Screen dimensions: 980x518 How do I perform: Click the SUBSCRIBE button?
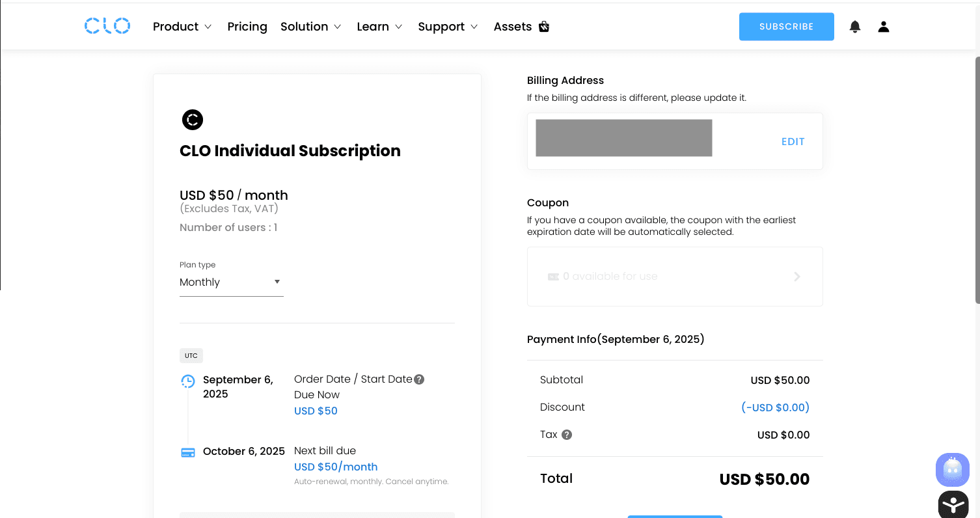pos(786,27)
